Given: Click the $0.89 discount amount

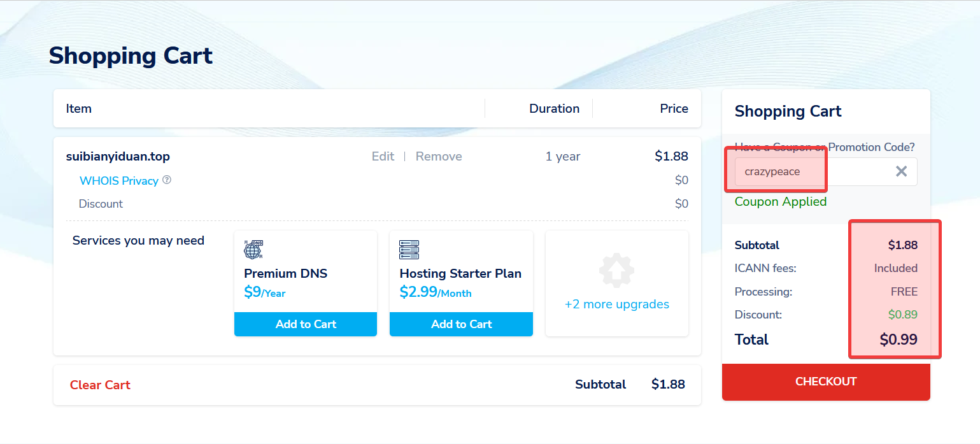Looking at the screenshot, I should [x=902, y=315].
